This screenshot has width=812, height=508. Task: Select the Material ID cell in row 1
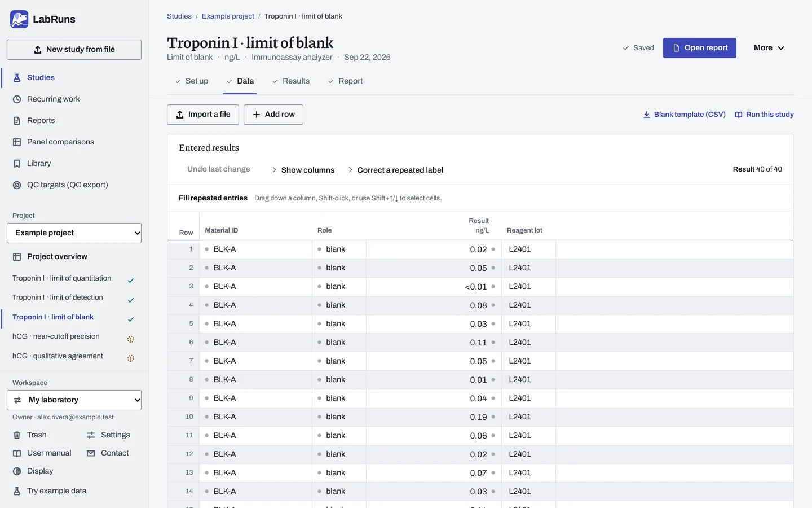point(257,249)
